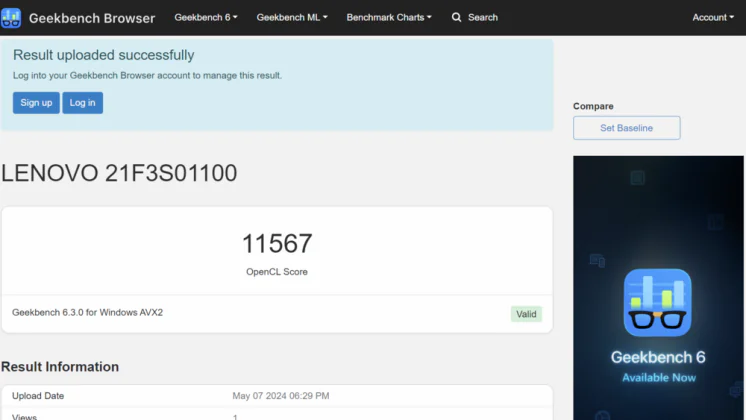Click the Set Baseline button
The image size is (746, 420).
click(x=627, y=128)
